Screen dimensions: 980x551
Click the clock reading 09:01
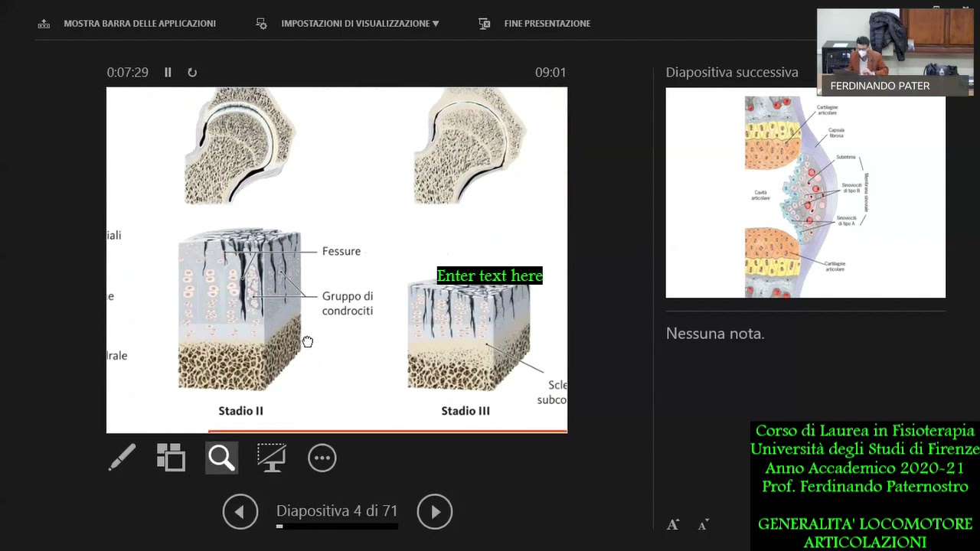pyautogui.click(x=550, y=72)
